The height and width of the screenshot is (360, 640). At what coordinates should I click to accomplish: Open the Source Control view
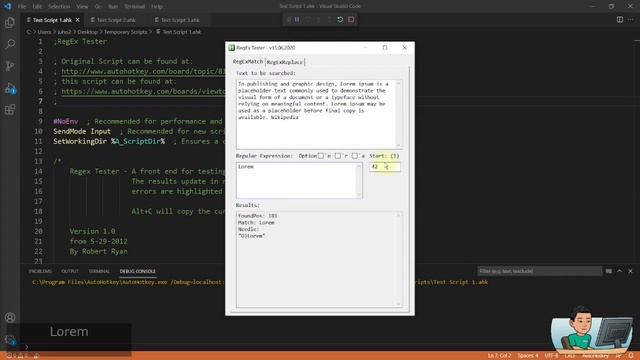point(10,66)
